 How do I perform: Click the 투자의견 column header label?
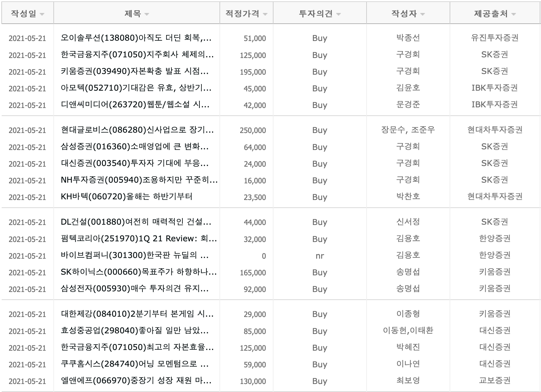316,14
